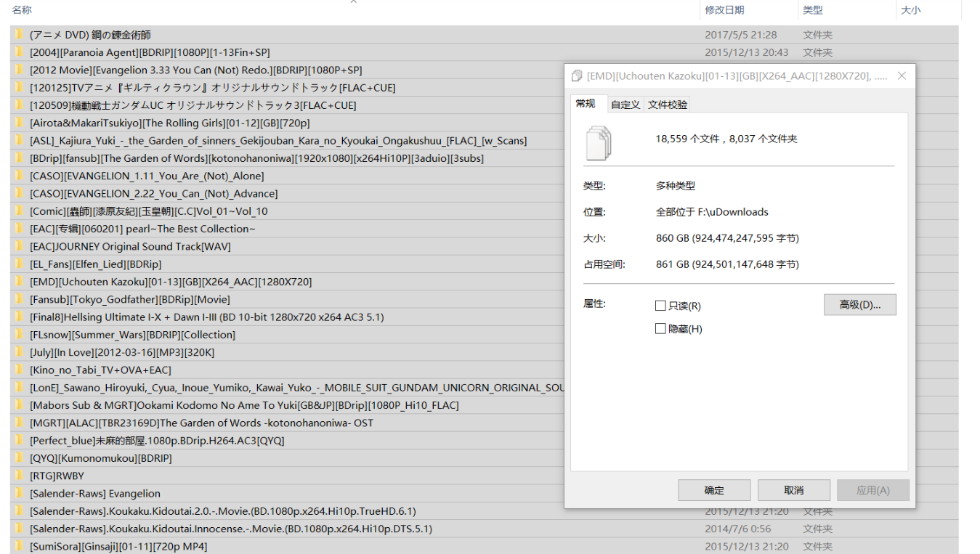Click date 2015/12/13 20:43
Viewport: 980px width, 554px height.
[x=747, y=52]
